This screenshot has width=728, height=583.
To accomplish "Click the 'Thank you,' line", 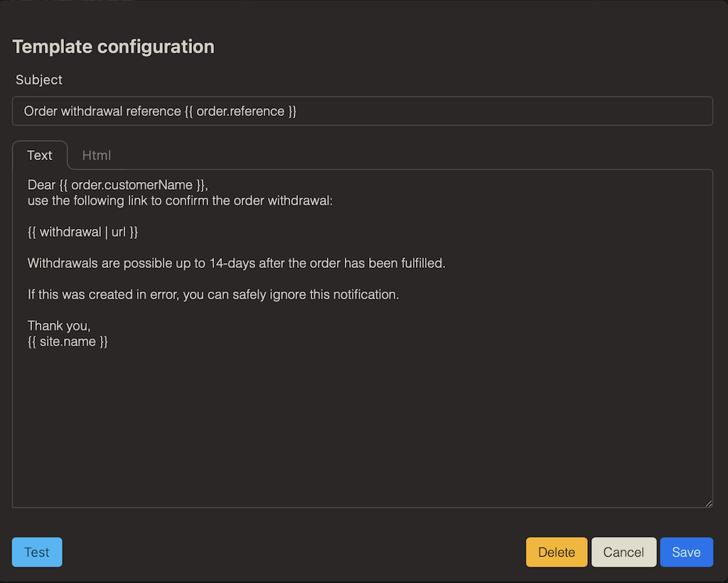I will [59, 326].
